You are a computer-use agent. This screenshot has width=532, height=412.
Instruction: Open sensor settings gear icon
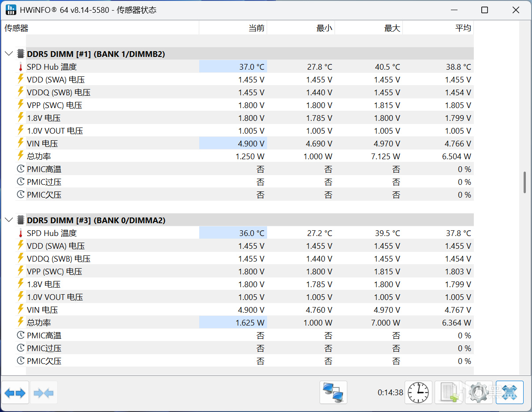[479, 393]
